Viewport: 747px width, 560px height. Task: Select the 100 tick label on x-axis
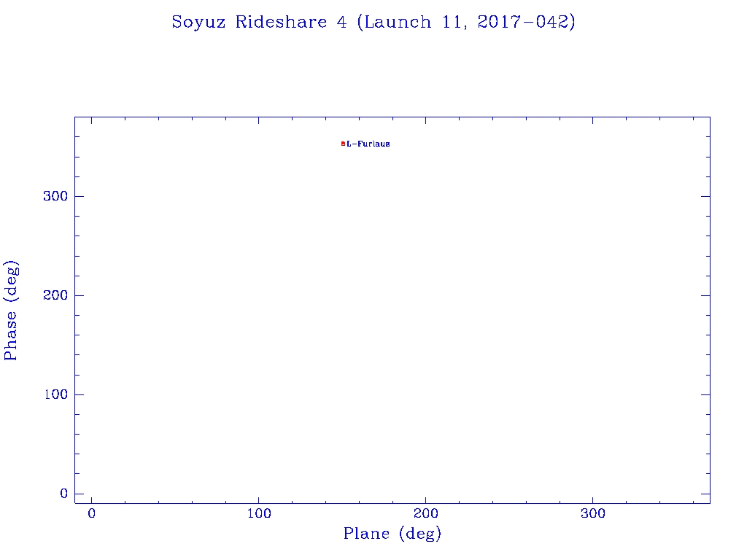point(258,514)
